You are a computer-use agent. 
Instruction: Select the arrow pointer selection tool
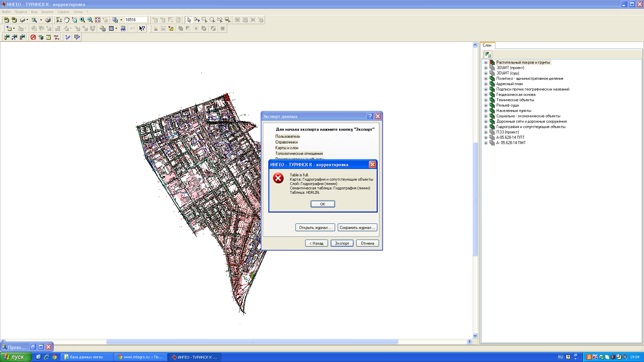coord(189,20)
